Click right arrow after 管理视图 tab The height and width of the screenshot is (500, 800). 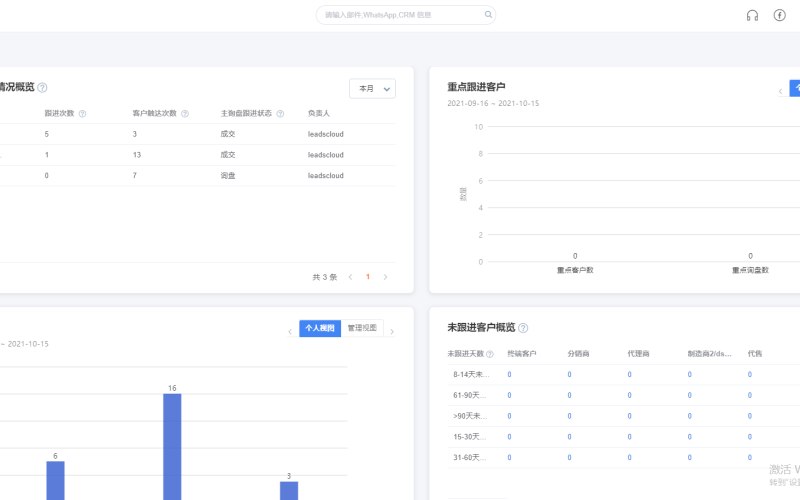pos(392,332)
